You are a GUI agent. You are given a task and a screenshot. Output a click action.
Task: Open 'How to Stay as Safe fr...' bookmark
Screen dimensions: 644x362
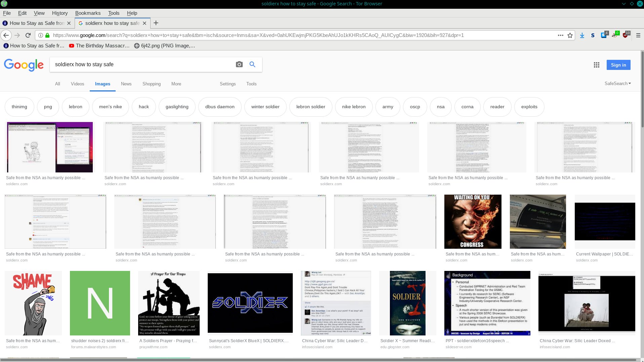pos(34,46)
